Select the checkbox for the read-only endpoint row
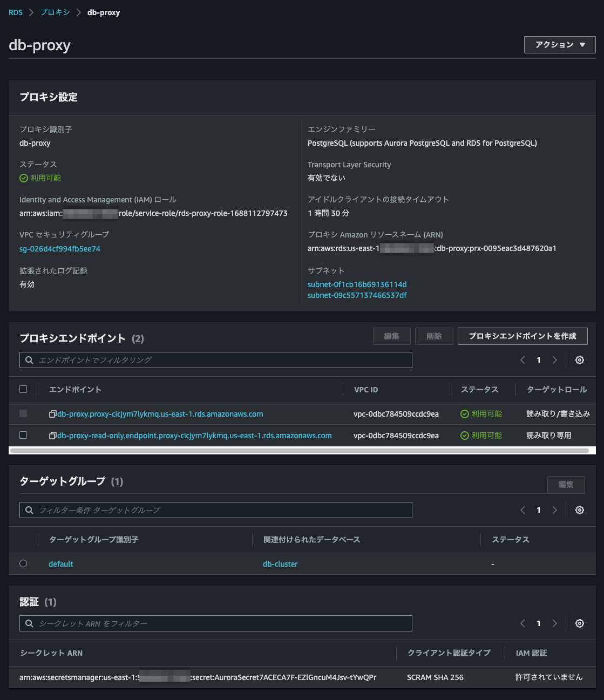 23,435
